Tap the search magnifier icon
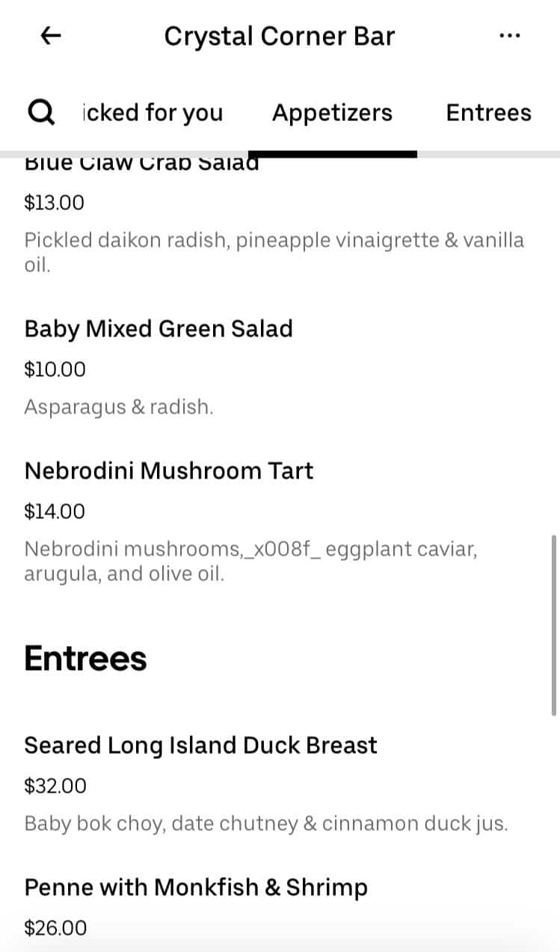The height and width of the screenshot is (952, 560). (41, 112)
